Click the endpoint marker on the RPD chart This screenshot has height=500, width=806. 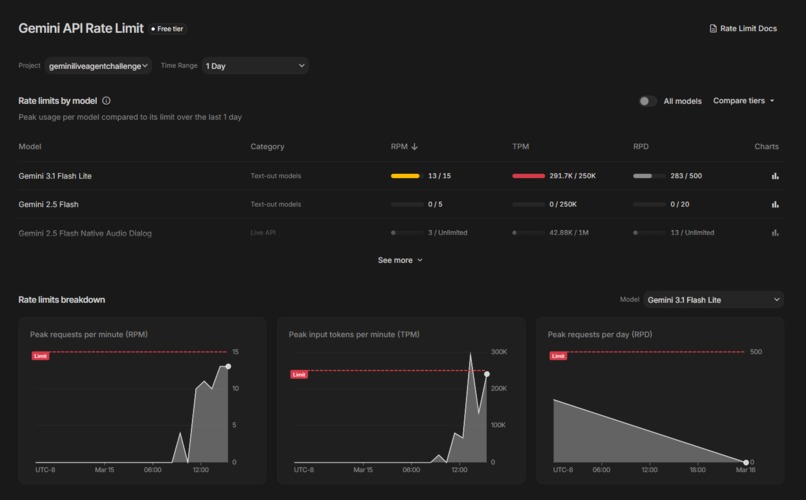(x=746, y=462)
